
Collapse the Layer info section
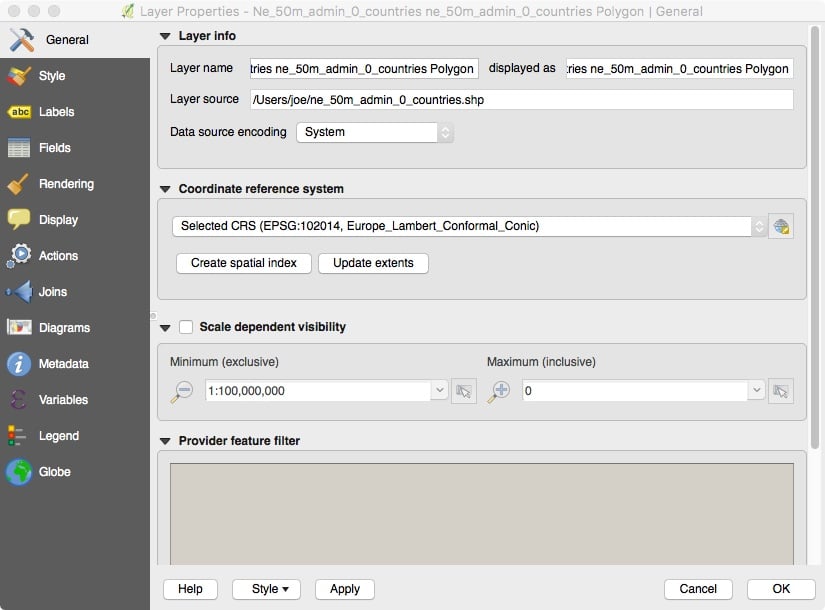point(164,35)
